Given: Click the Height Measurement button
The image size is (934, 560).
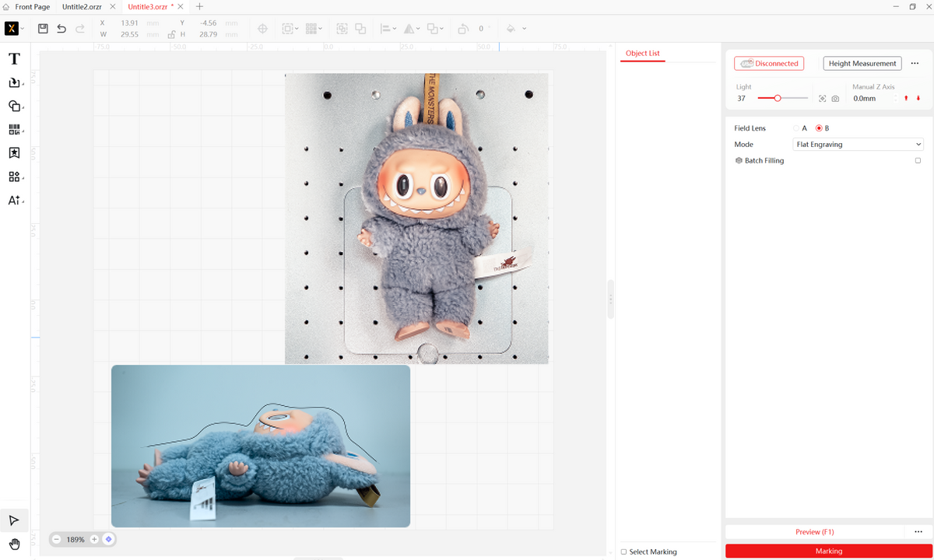Looking at the screenshot, I should [862, 63].
